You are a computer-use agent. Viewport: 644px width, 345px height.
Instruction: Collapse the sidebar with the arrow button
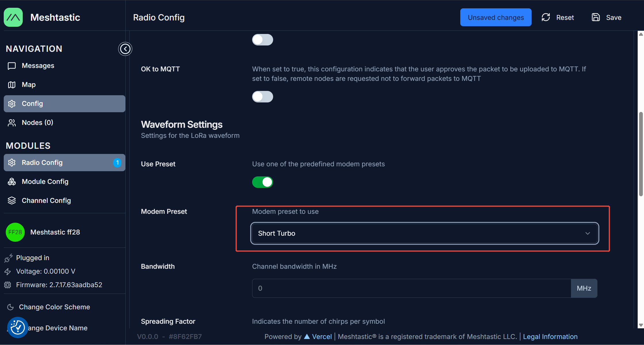[125, 49]
